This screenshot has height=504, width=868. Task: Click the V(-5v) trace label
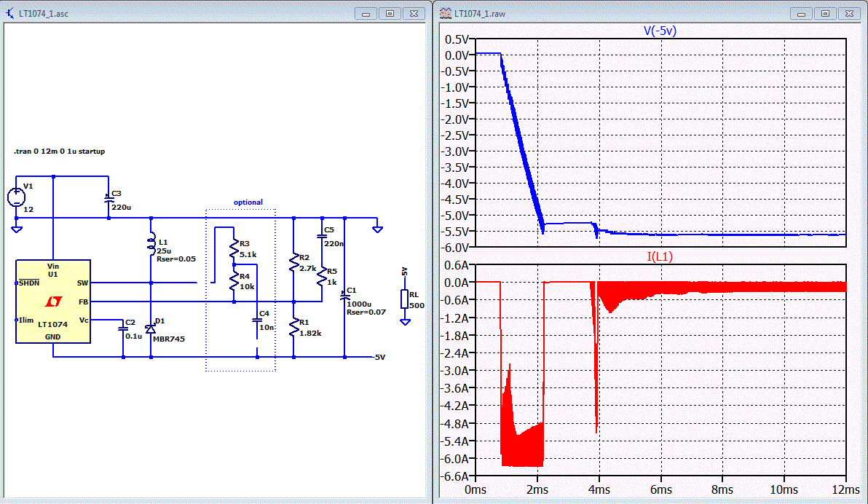(660, 31)
